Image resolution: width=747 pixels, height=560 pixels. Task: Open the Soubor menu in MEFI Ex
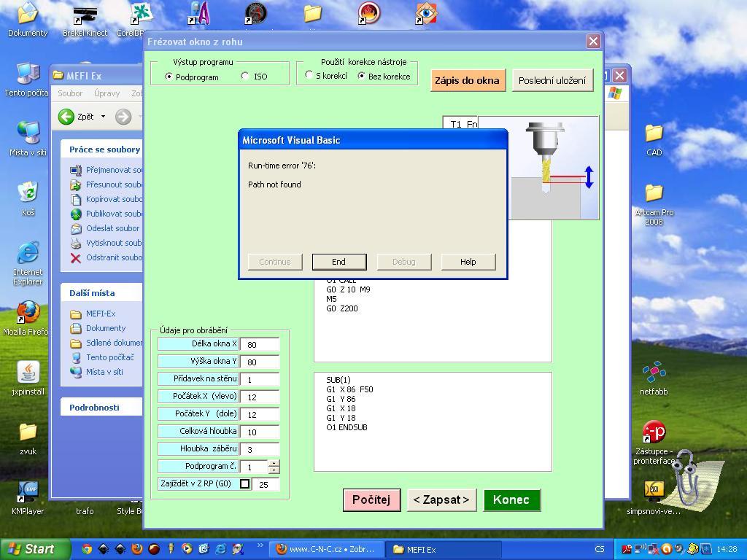point(70,93)
